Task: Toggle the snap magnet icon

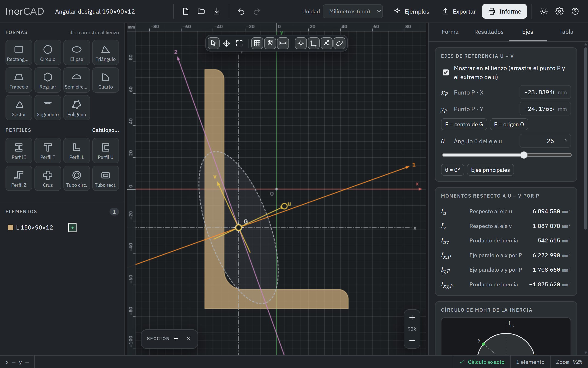Action: (x=270, y=43)
